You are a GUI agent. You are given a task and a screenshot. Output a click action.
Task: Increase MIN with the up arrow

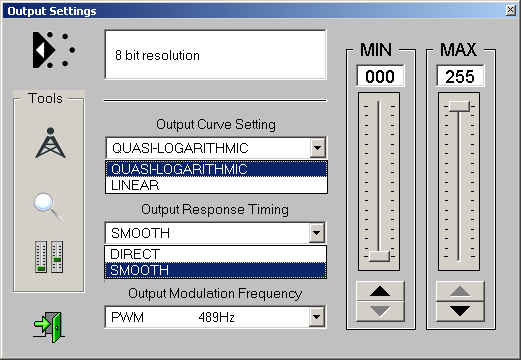(380, 291)
